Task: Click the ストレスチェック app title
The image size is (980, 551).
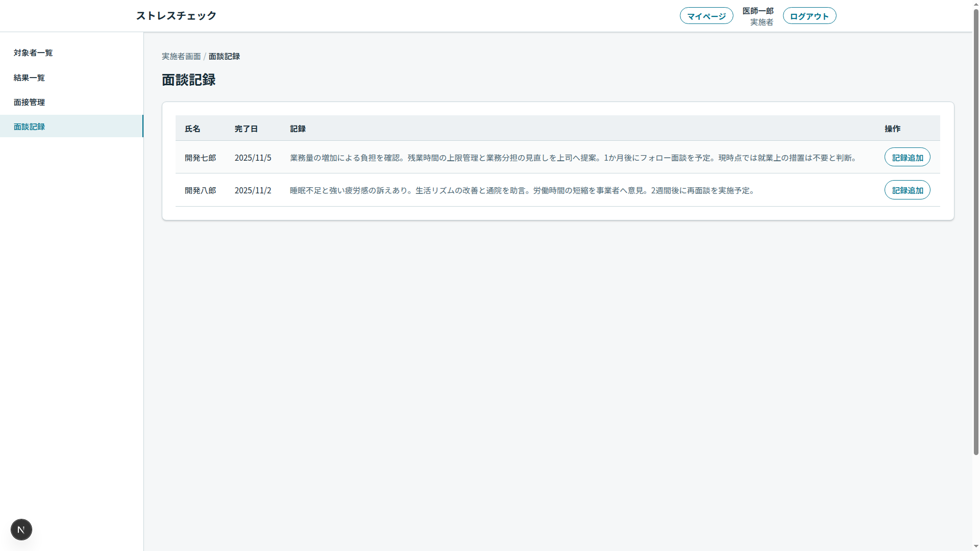Action: 176,16
